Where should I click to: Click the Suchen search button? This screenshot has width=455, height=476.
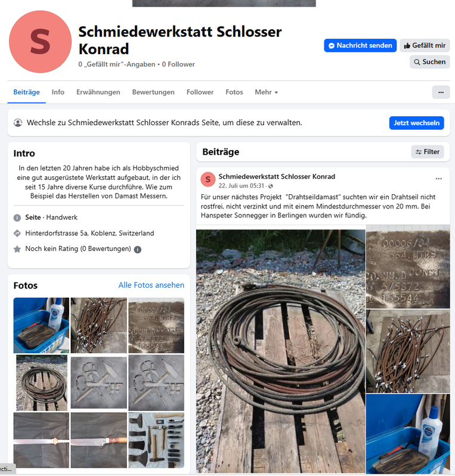tap(429, 62)
